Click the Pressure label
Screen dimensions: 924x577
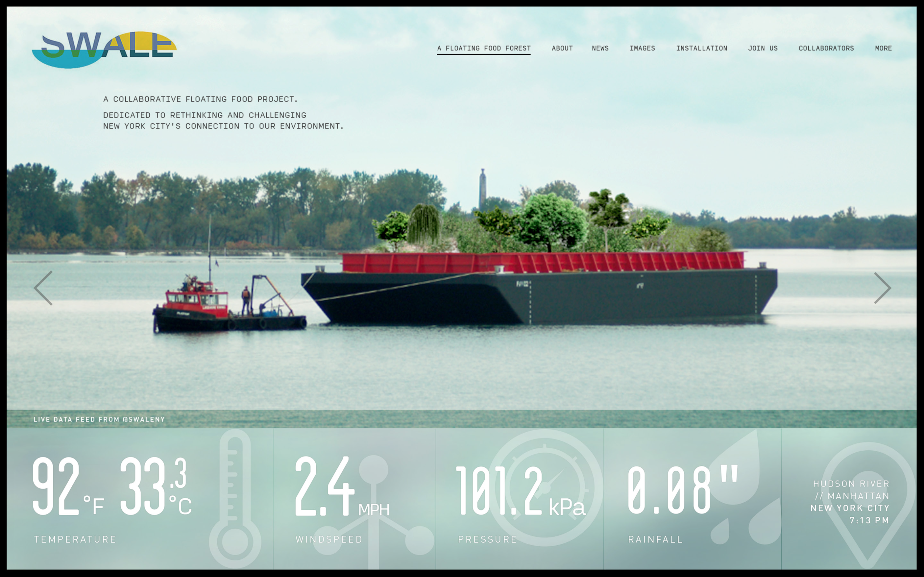point(488,539)
